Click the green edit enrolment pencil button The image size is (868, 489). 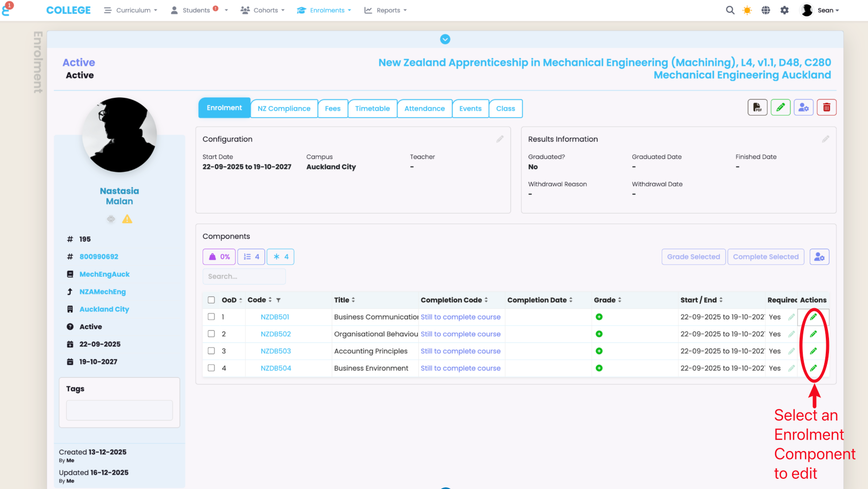780,108
